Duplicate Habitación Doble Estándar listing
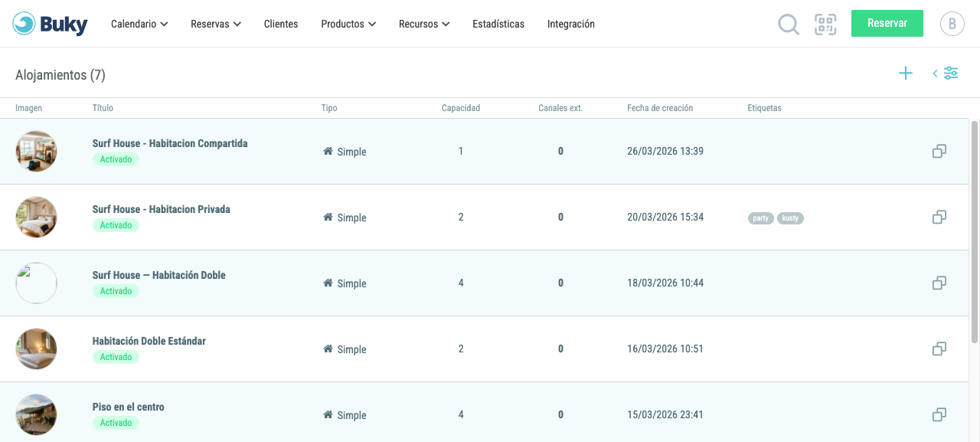 [939, 349]
